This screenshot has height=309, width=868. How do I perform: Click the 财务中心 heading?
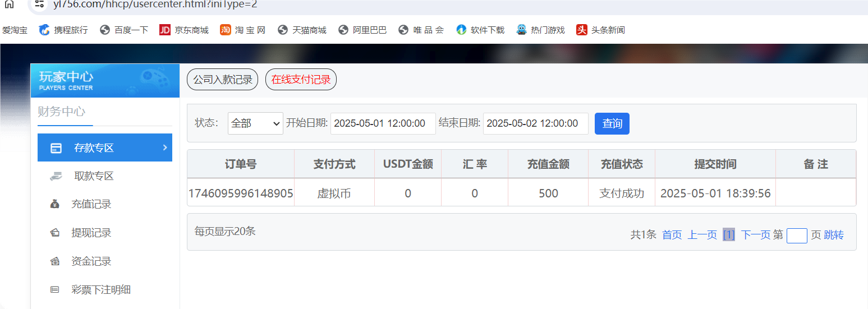click(x=62, y=111)
